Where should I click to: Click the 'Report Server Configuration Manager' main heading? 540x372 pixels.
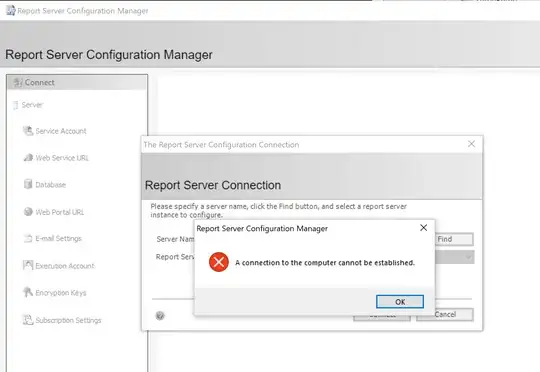point(109,55)
